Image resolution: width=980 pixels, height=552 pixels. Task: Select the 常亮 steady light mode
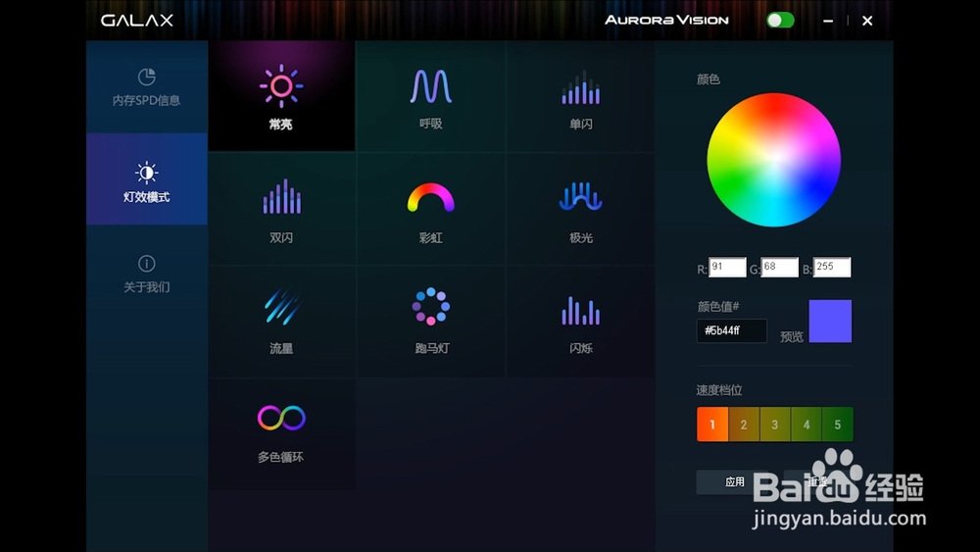pyautogui.click(x=281, y=96)
